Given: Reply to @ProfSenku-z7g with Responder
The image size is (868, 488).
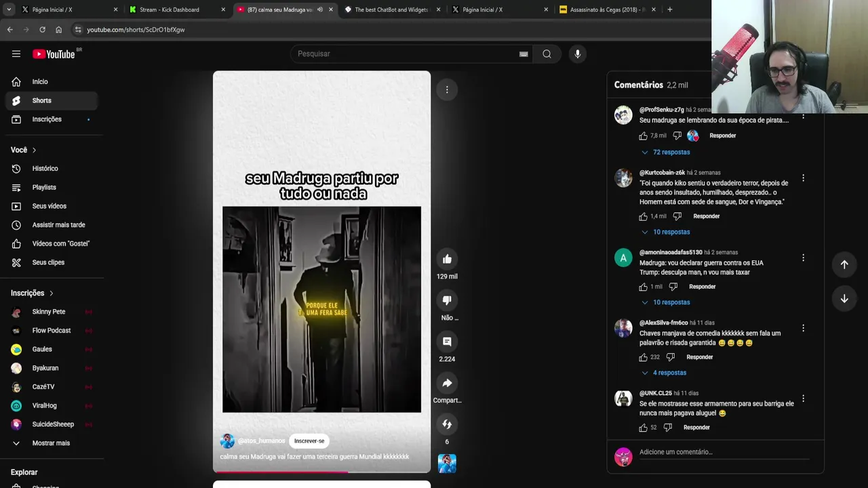Looking at the screenshot, I should [x=723, y=136].
